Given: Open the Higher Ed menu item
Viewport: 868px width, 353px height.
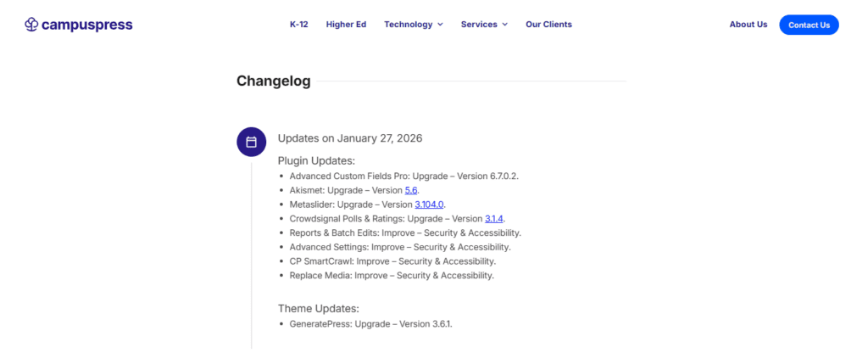Looking at the screenshot, I should [x=346, y=25].
